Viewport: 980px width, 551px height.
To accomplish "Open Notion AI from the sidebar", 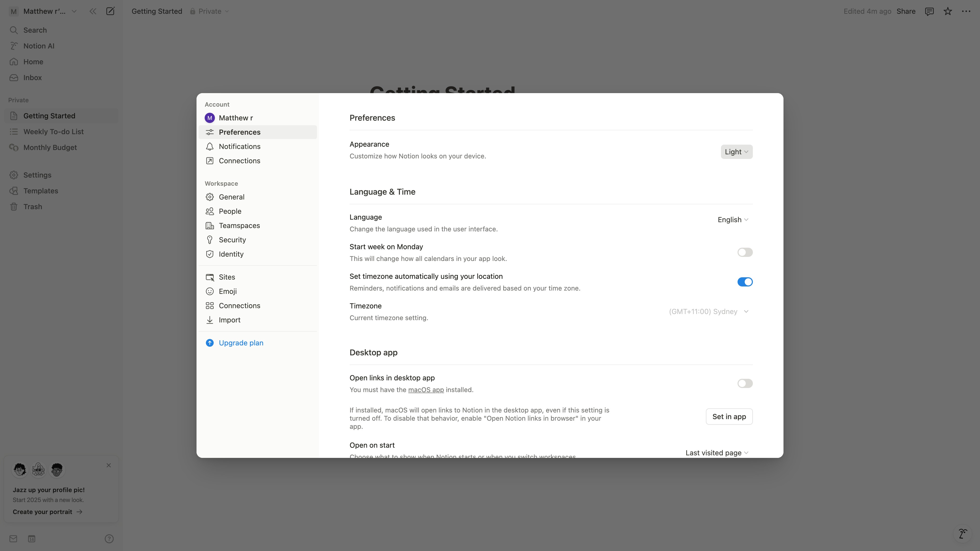I will click(61, 46).
